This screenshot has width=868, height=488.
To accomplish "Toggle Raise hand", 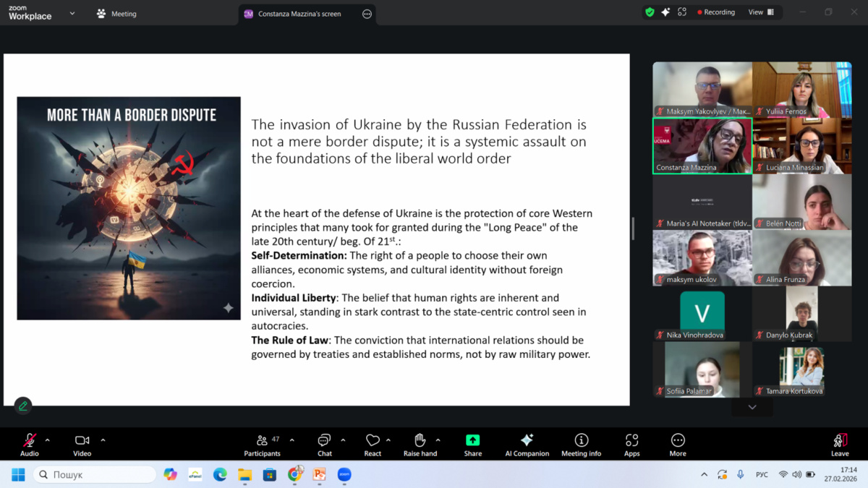I will pos(420,444).
